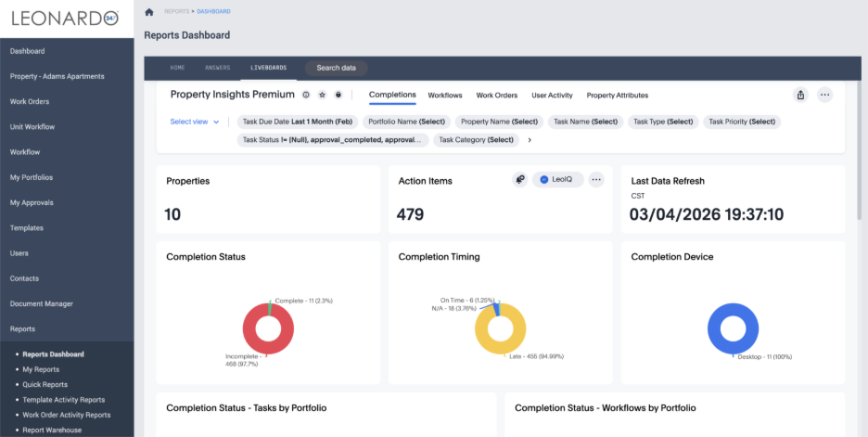The image size is (868, 437).
Task: Click the Search data field
Action: [336, 68]
